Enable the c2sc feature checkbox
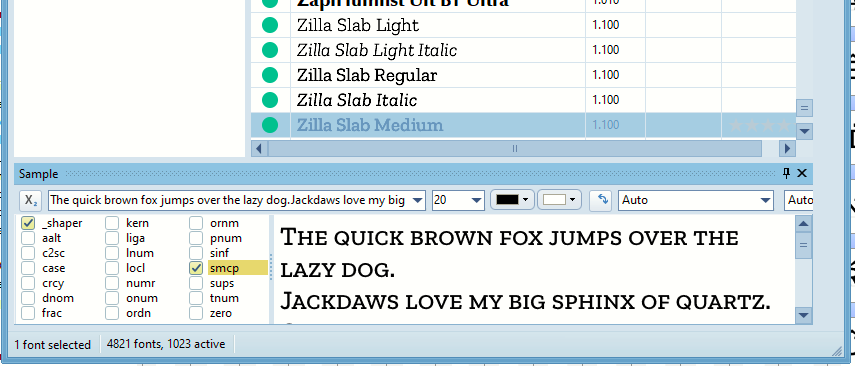Viewport: 855px width, 366px height. [x=28, y=253]
